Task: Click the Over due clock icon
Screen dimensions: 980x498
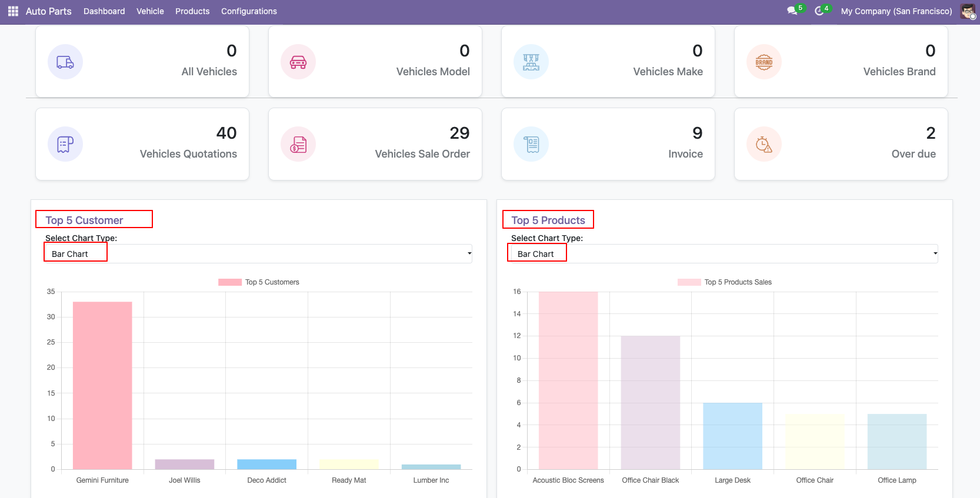Action: pyautogui.click(x=764, y=145)
